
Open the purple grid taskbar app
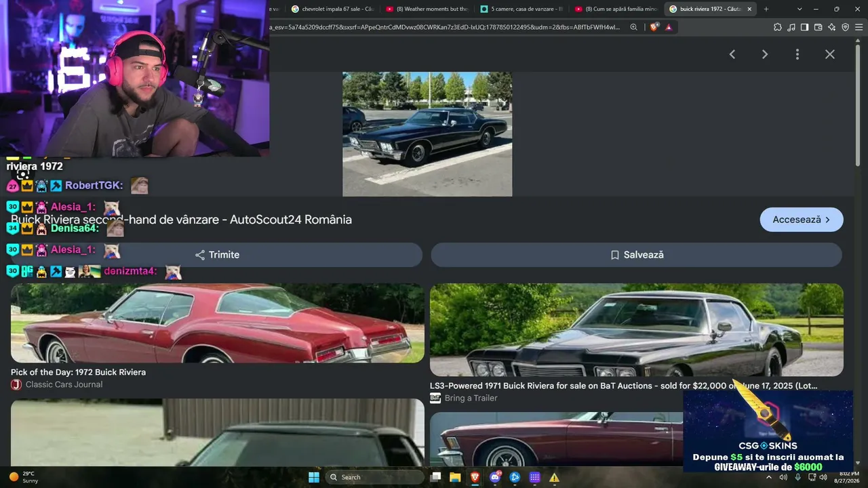click(x=534, y=477)
